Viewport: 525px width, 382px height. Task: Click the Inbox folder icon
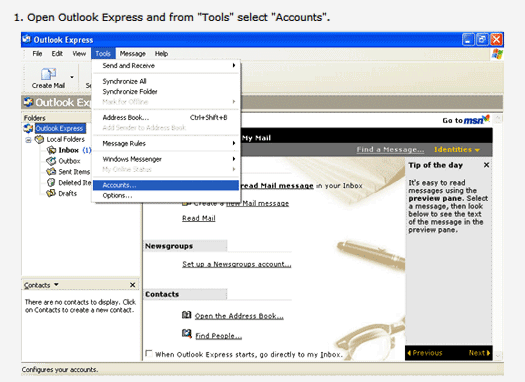tap(51, 150)
